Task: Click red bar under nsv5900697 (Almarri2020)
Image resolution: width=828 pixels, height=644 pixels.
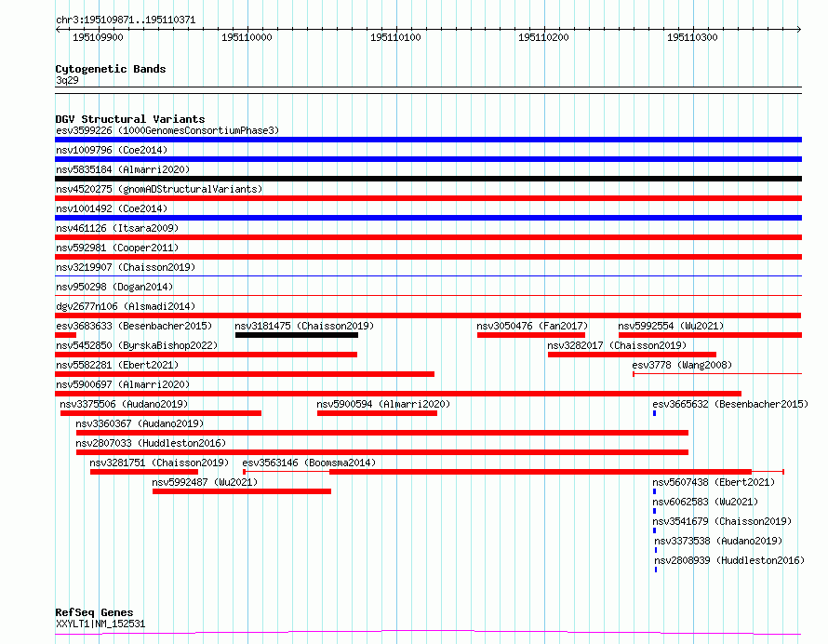Action: tap(398, 394)
